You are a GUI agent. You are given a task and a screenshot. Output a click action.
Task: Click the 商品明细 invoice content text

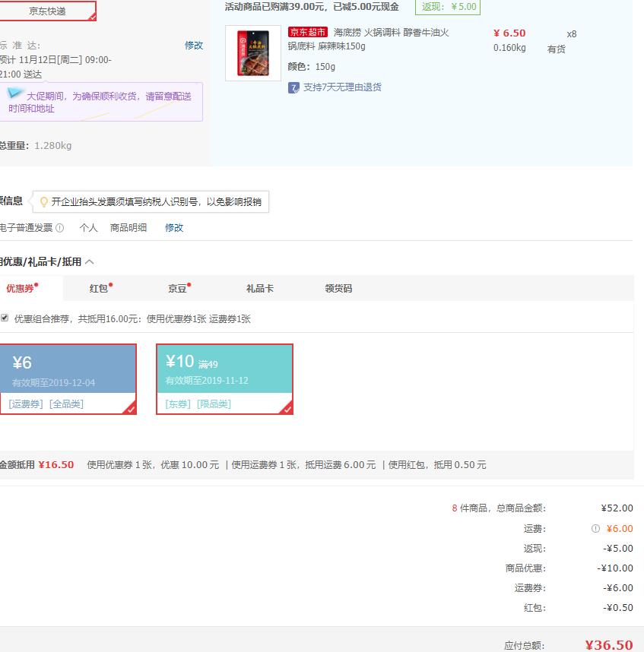(x=128, y=228)
